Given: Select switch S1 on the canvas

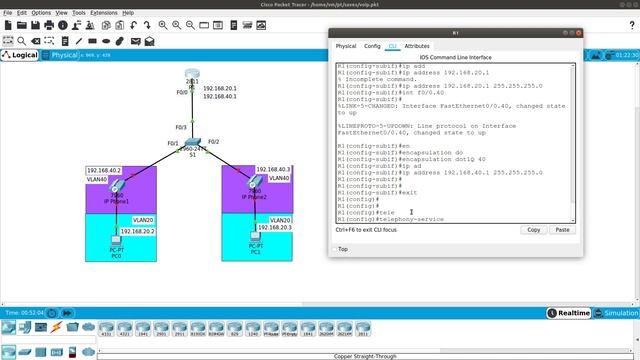Looking at the screenshot, I should [192, 142].
